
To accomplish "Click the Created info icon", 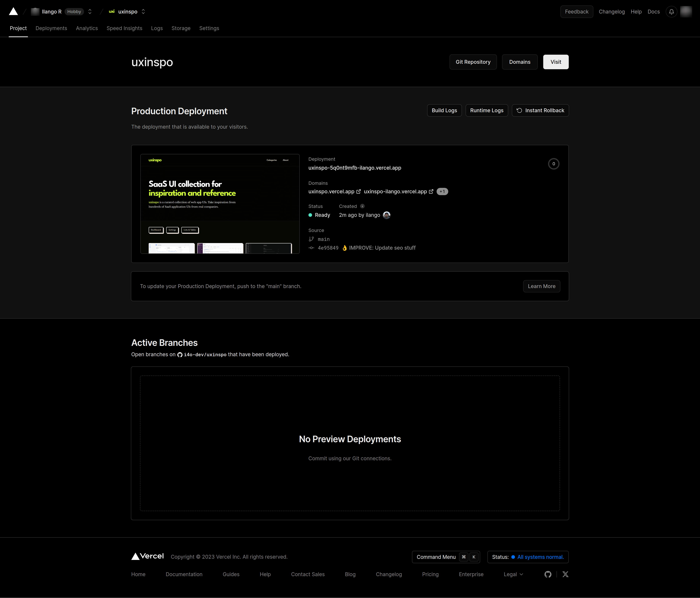I will click(x=362, y=206).
